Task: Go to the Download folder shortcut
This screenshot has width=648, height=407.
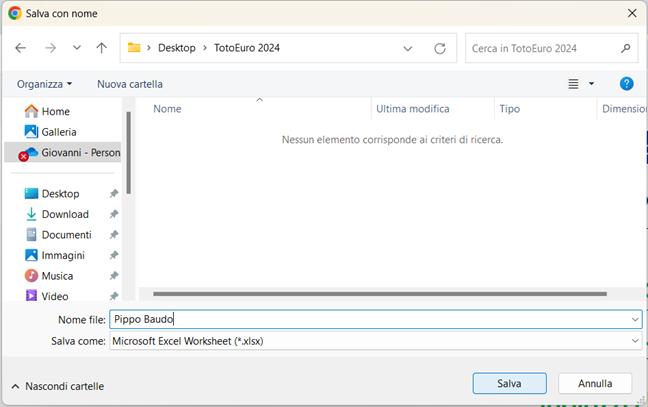Action: tap(65, 214)
